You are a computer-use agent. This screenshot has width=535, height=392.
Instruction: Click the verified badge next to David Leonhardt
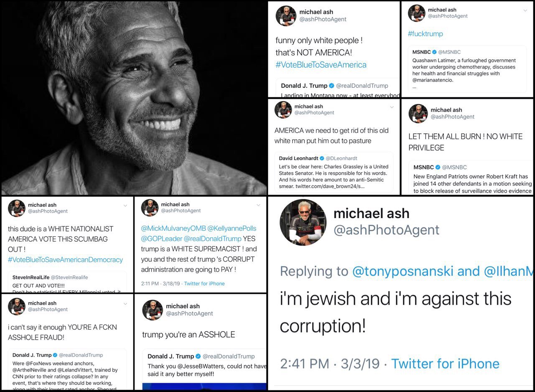(322, 159)
